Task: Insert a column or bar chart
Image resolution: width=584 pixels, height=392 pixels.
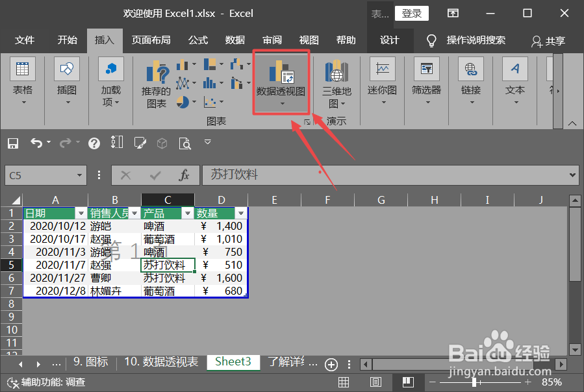Action: 186,65
